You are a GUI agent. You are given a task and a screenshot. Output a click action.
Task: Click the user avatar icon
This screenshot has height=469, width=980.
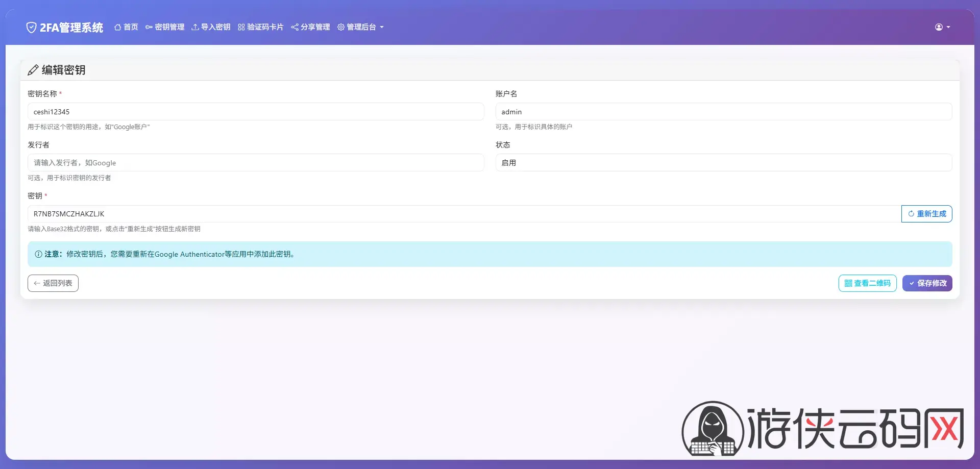[x=939, y=27]
